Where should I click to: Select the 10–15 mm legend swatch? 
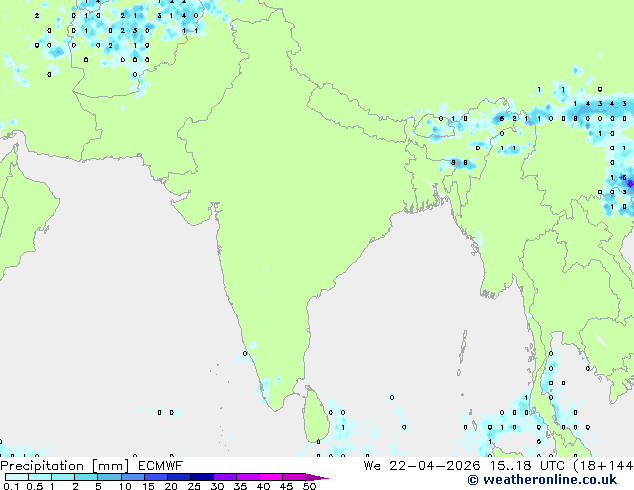[x=132, y=477]
